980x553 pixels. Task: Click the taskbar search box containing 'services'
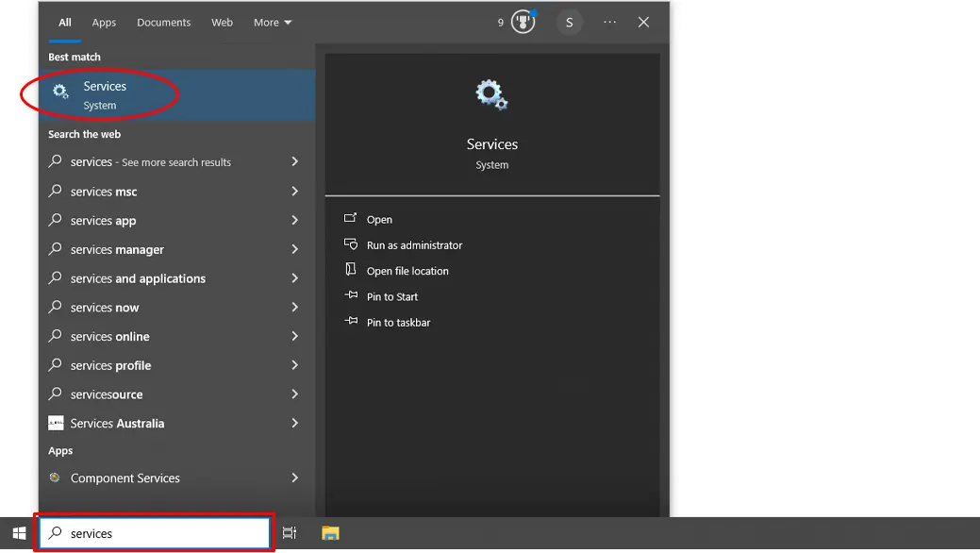(156, 533)
